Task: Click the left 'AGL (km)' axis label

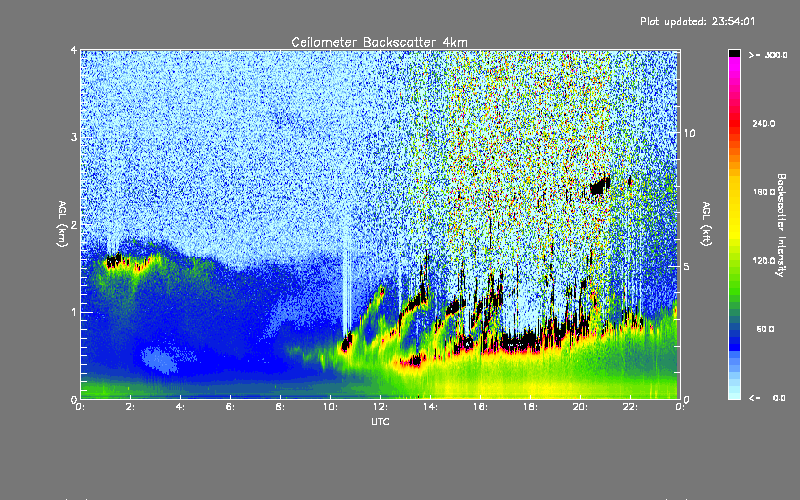Action: tap(62, 224)
